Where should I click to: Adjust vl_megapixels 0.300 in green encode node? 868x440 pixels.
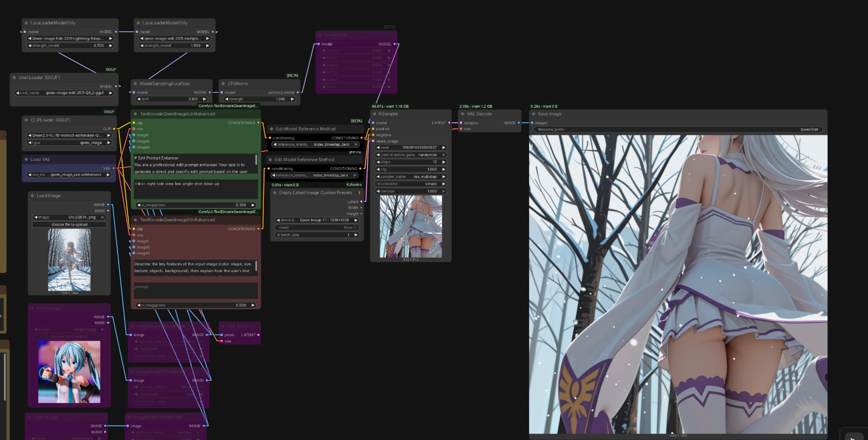tap(196, 205)
